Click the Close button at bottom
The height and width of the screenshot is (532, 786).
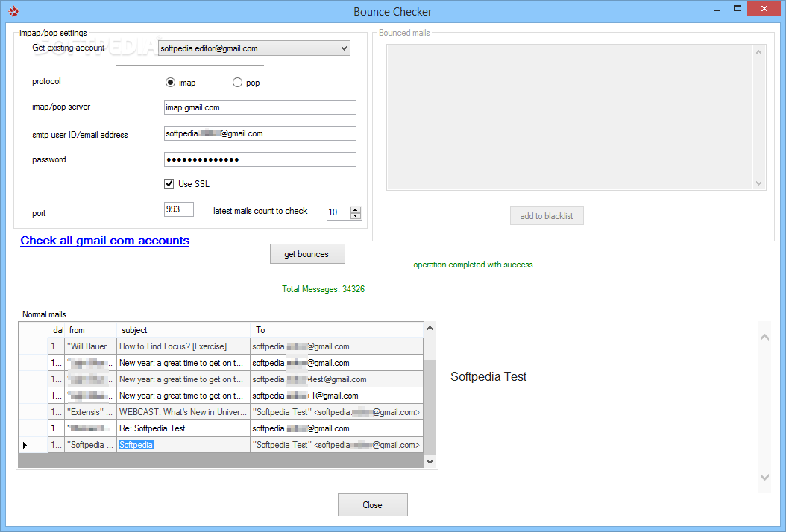pyautogui.click(x=372, y=505)
